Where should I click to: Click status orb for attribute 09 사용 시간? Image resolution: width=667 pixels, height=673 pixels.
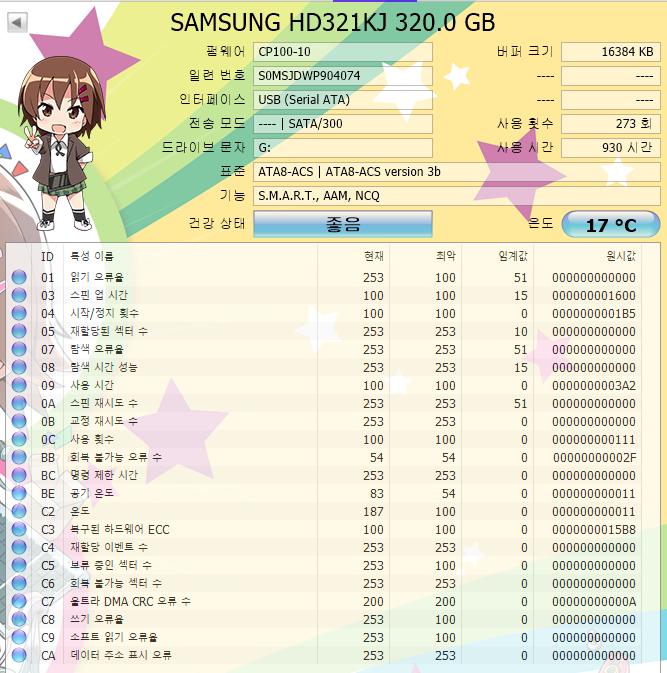point(19,385)
